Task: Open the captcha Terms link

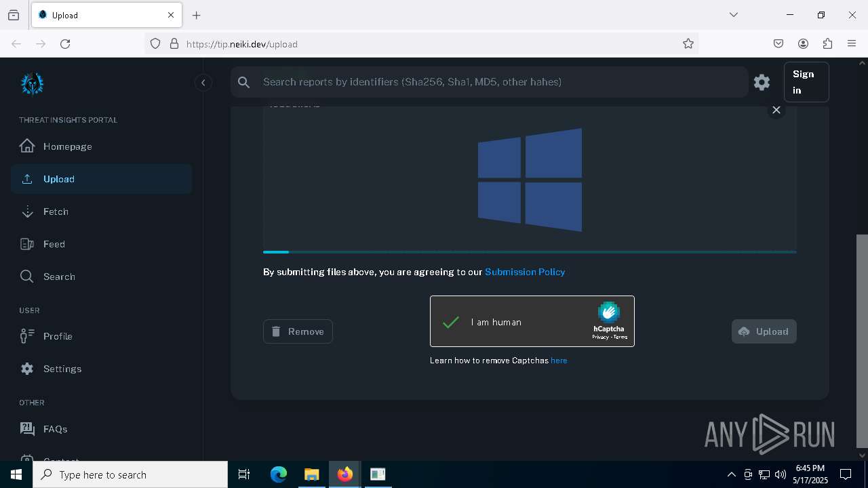Action: [x=620, y=337]
